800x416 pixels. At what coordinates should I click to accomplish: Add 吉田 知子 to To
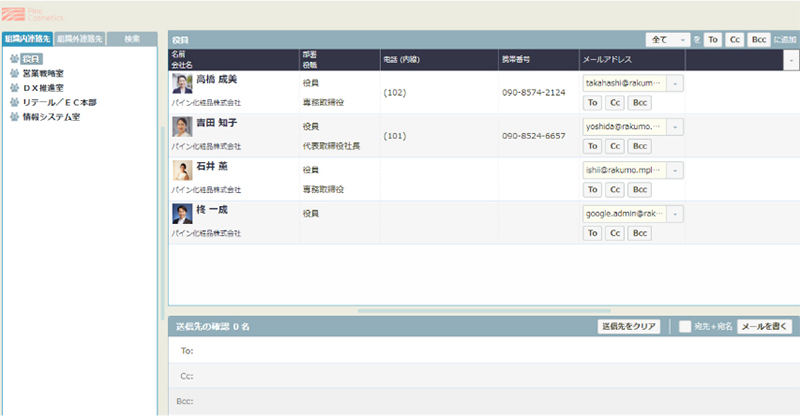592,146
